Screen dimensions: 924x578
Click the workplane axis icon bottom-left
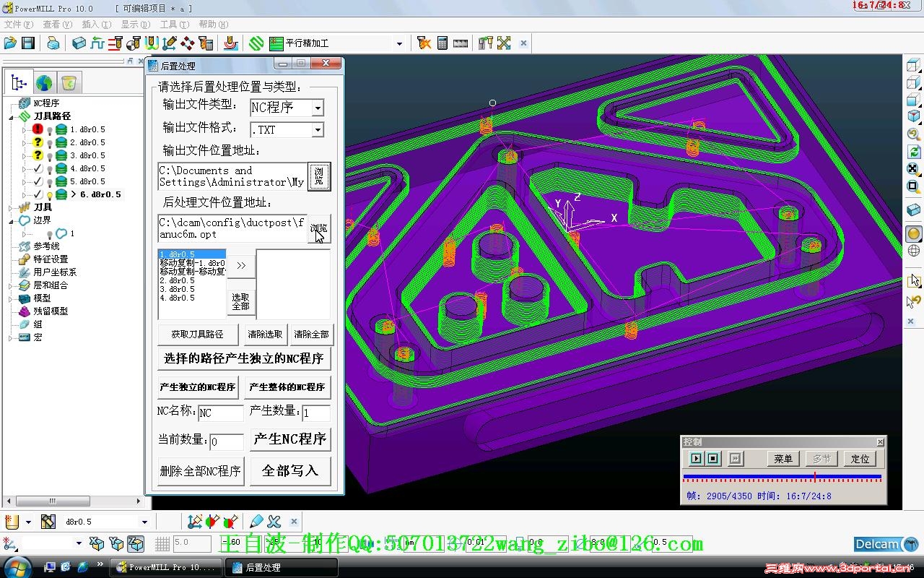10,543
